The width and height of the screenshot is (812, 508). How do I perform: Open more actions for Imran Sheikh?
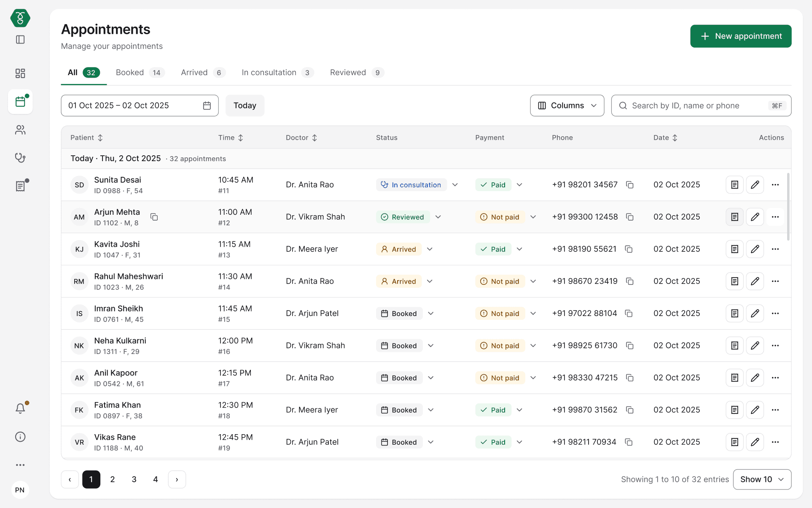[775, 313]
